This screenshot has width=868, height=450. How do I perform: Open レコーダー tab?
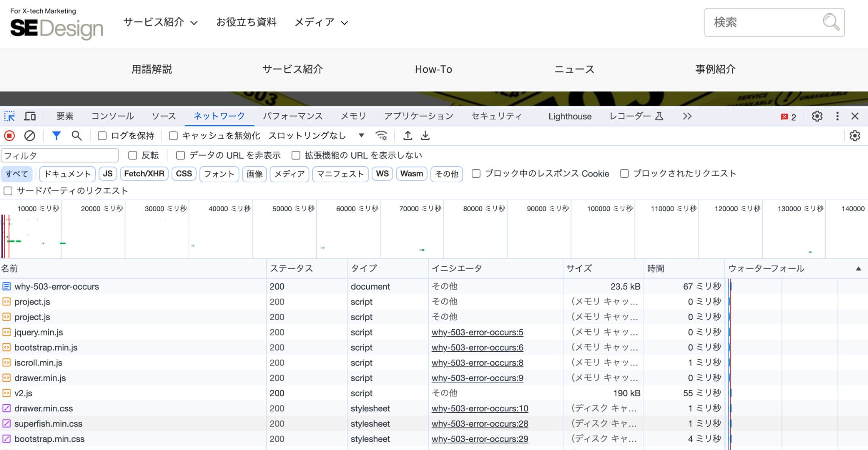(636, 116)
